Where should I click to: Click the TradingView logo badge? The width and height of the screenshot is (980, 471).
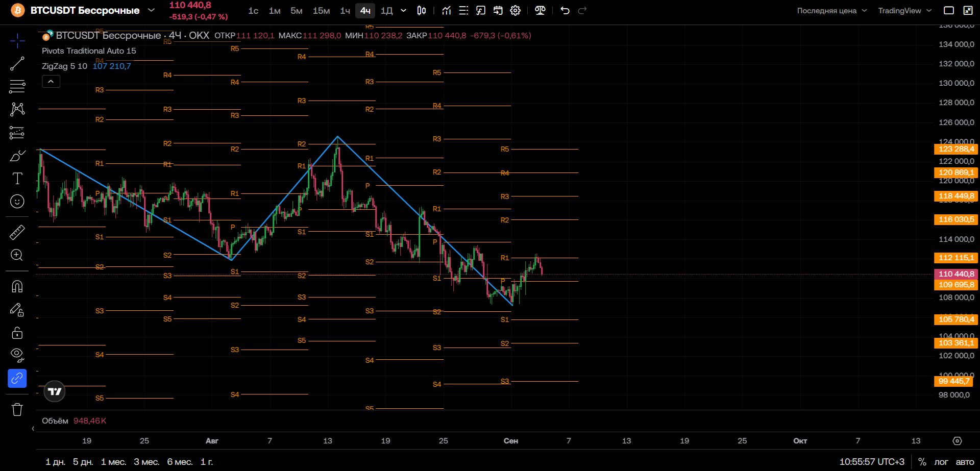tap(55, 391)
